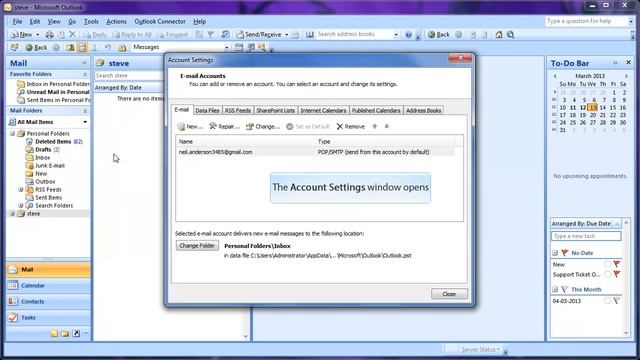The width and height of the screenshot is (640, 360).
Task: Click the New account button in Account Settings
Action: tap(190, 127)
